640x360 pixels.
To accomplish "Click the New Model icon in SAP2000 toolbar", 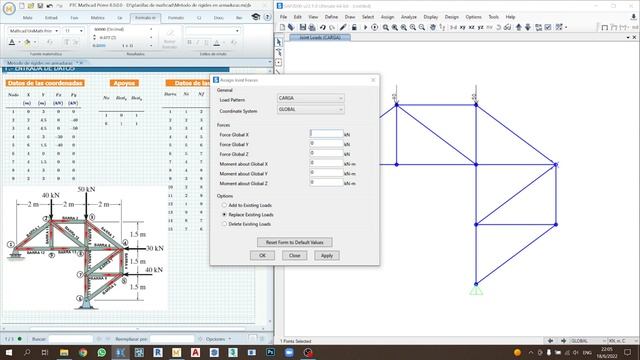I will [x=282, y=27].
